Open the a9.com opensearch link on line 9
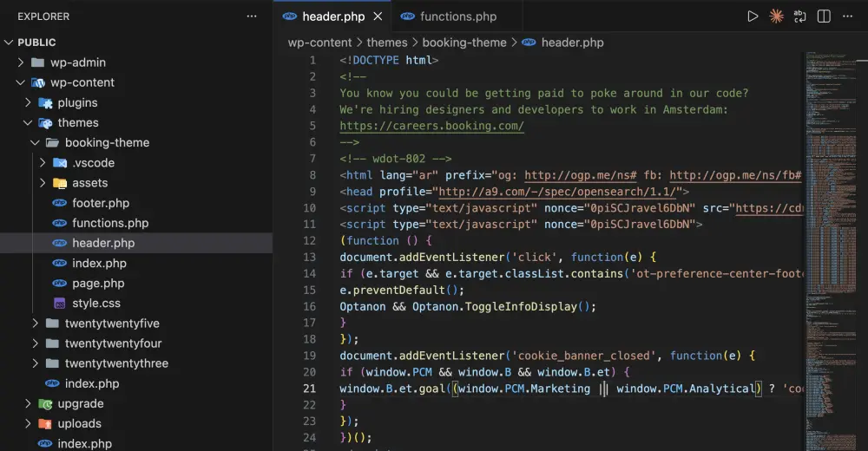This screenshot has height=451, width=868. point(558,192)
